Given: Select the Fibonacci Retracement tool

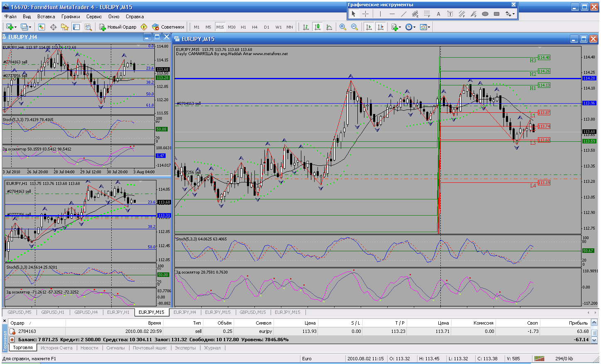Looking at the screenshot, I should click(x=427, y=14).
